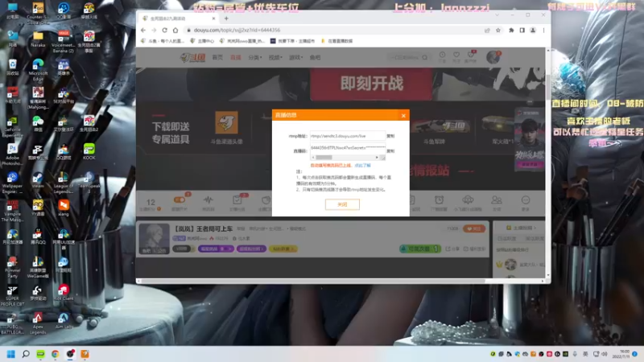Screen dimensions: 644x362
Task: Open the KOOK desktop shortcut
Action: [89, 151]
